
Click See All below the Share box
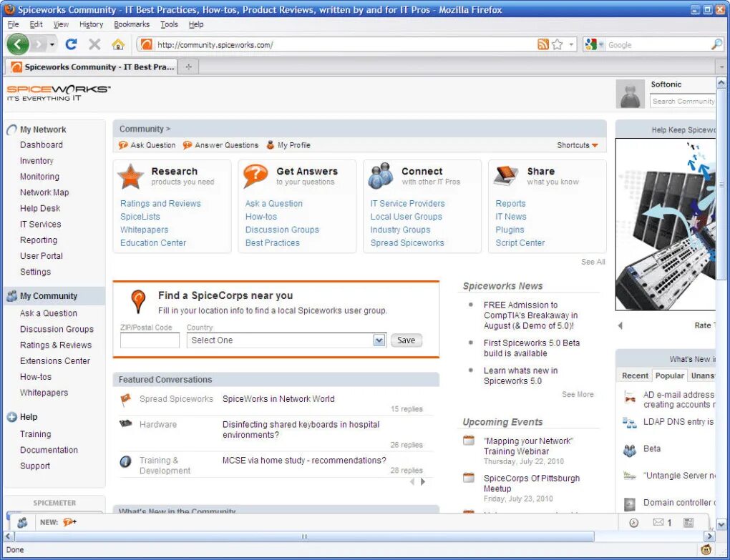[593, 262]
